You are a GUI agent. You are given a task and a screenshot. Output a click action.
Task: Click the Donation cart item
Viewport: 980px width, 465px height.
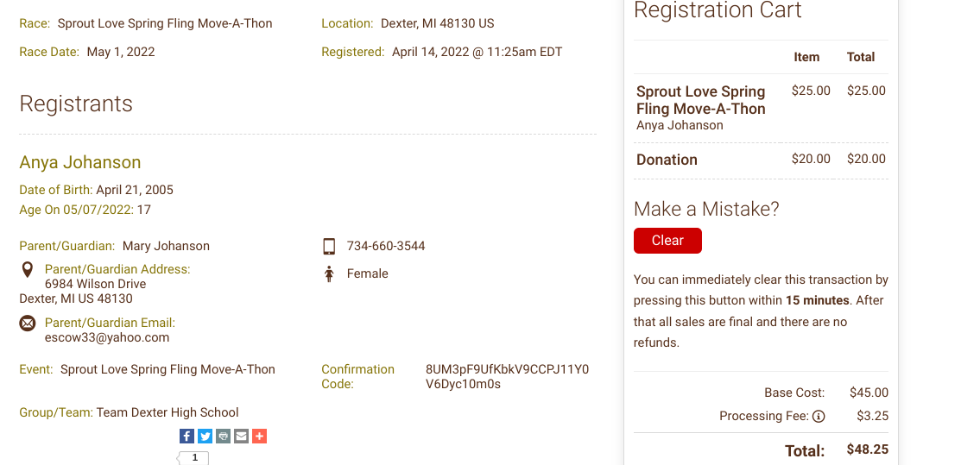[667, 160]
